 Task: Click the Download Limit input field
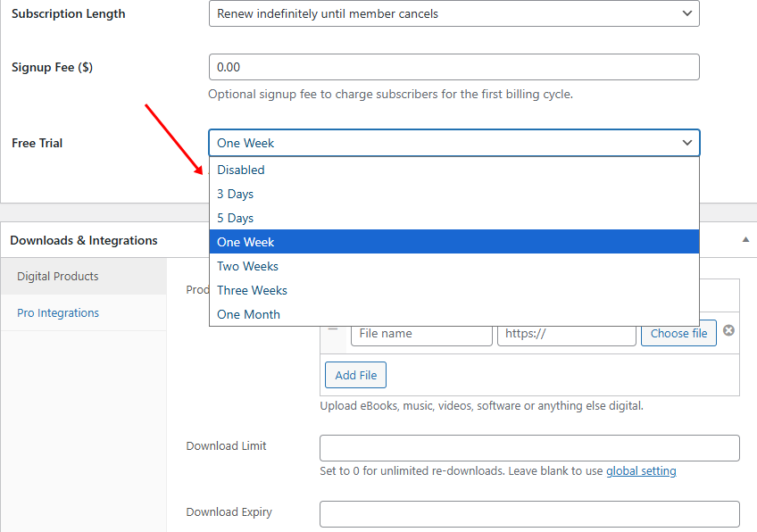pyautogui.click(x=529, y=448)
